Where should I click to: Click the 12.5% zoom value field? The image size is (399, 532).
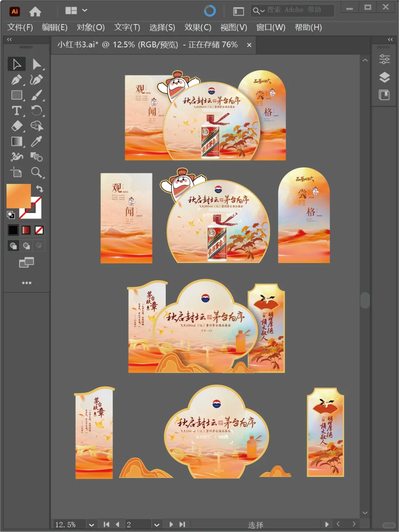coord(69,525)
